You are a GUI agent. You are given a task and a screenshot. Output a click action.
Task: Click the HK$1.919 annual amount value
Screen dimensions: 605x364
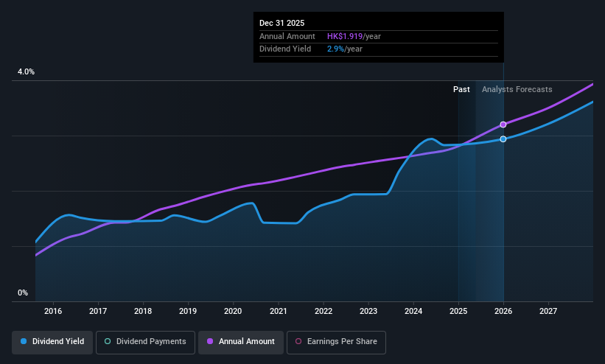coord(345,36)
